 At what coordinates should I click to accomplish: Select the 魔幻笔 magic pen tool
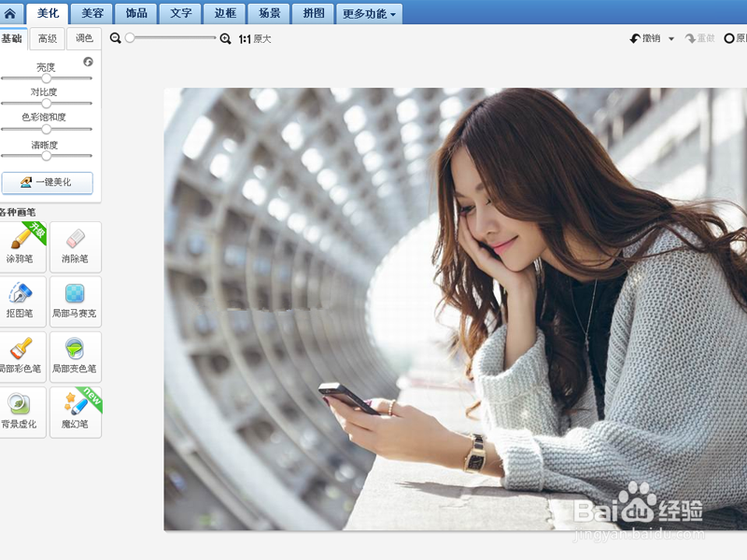click(76, 412)
